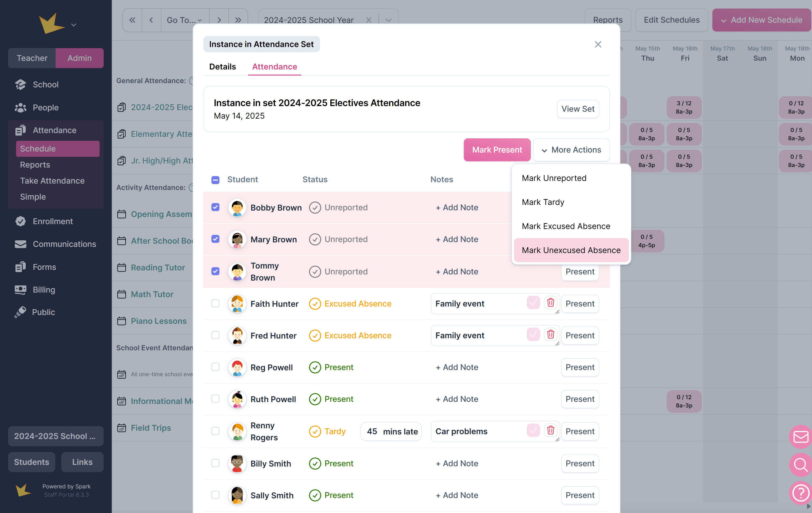Uncheck Bobby Brown's checkbox
Viewport: 812px width, 513px height.
pos(215,207)
